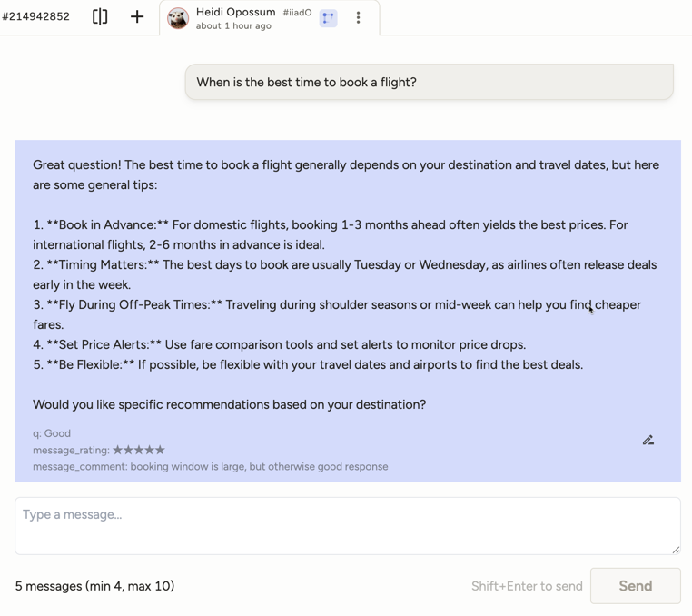
Task: Focus the Type a message input field
Action: point(347,526)
